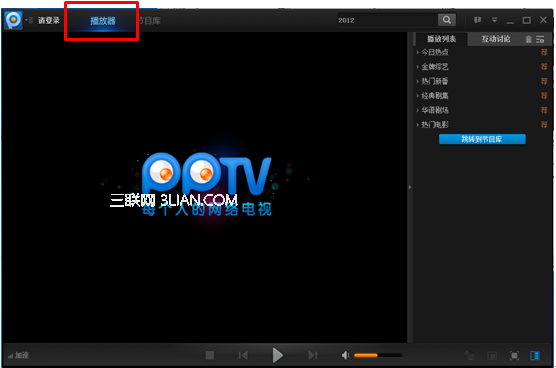Click the orange 荐 badge next to 热门新番
The height and width of the screenshot is (368, 556).
pyautogui.click(x=544, y=81)
